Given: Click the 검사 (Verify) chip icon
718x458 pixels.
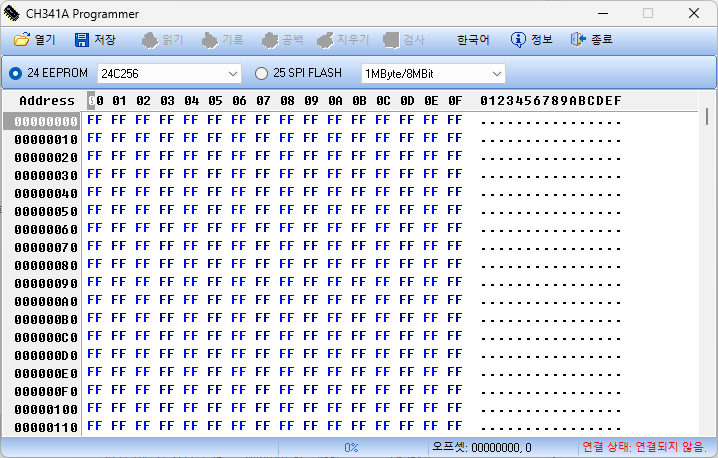Looking at the screenshot, I should (x=391, y=40).
